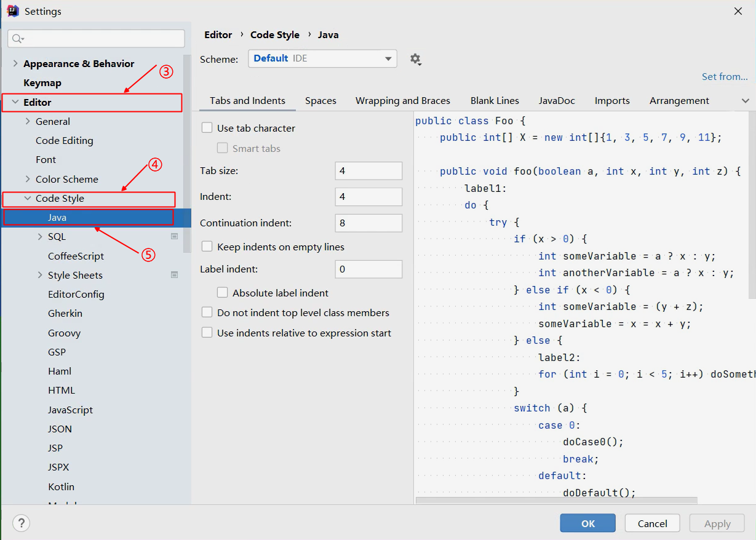Click the Style Sheets row's settings icon
756x540 pixels.
click(x=174, y=275)
